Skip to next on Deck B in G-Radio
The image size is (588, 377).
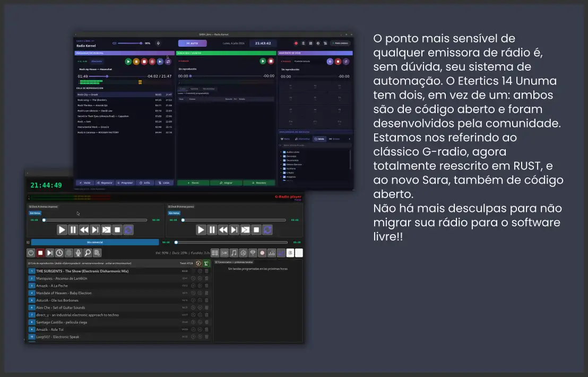(x=234, y=229)
